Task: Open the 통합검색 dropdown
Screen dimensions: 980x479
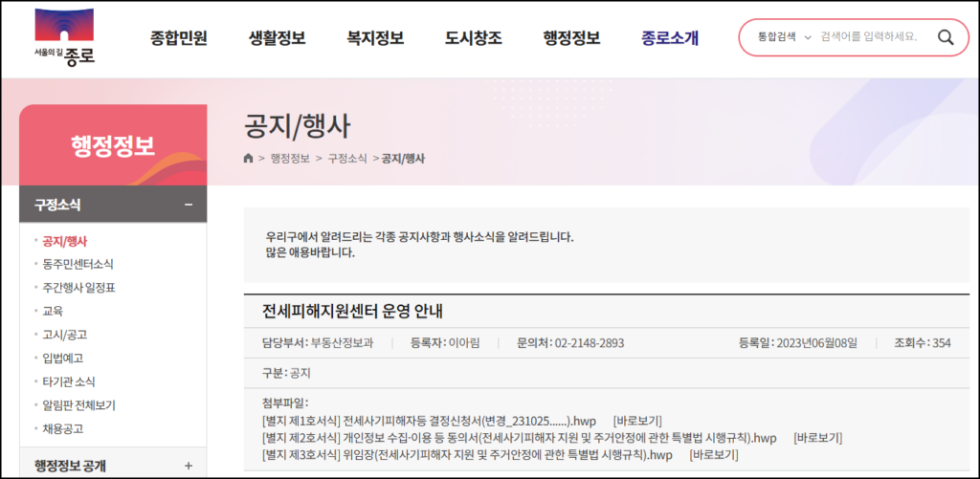Action: click(784, 37)
